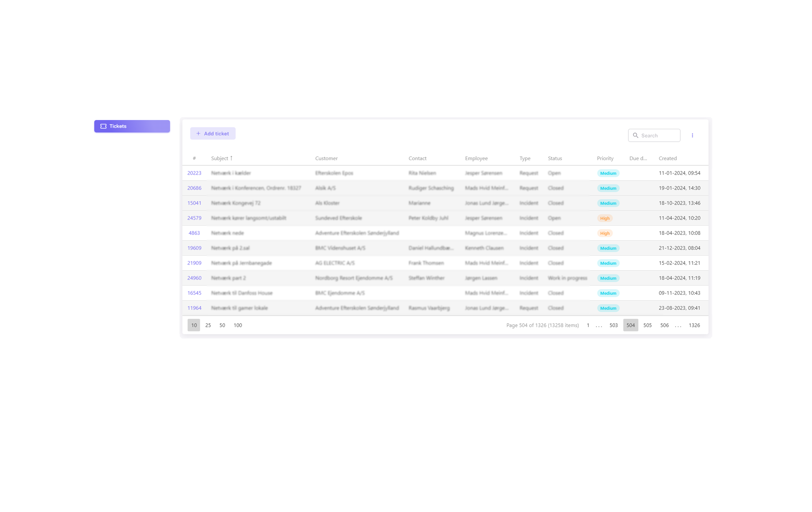Click the Medium priority badge on ticket 20223

(x=608, y=173)
